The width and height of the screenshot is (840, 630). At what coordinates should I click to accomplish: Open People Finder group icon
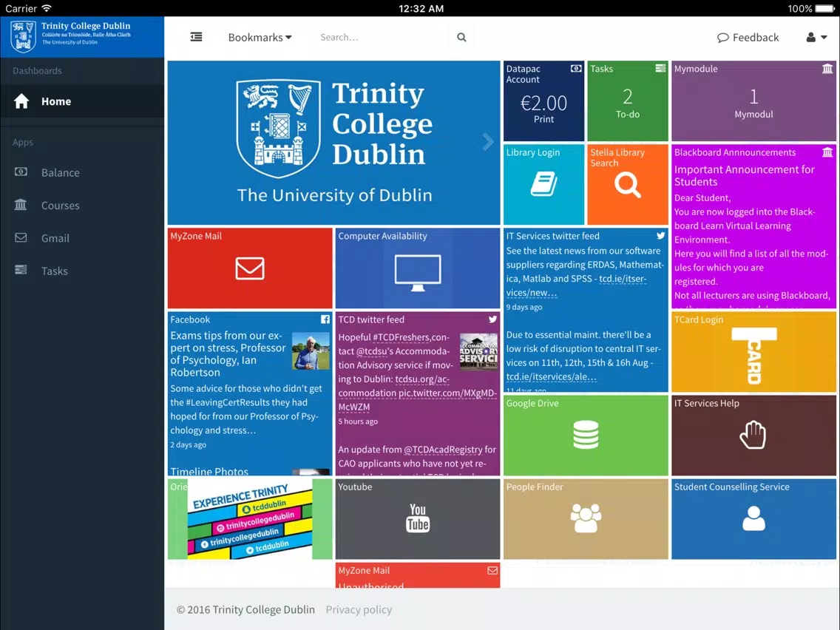(x=586, y=518)
